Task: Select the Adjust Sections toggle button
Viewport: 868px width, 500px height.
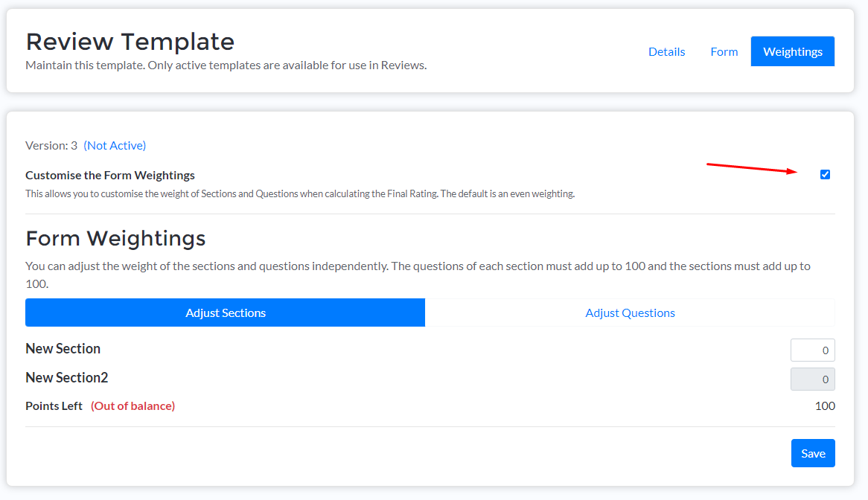Action: 225,312
